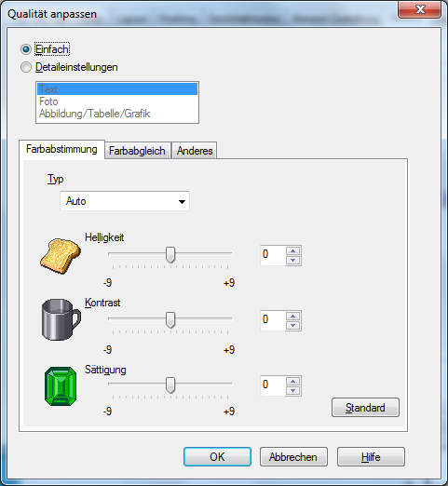Viewport: 448px width, 486px height.
Task: Increase Helligkeit with the up arrow
Action: [292, 250]
